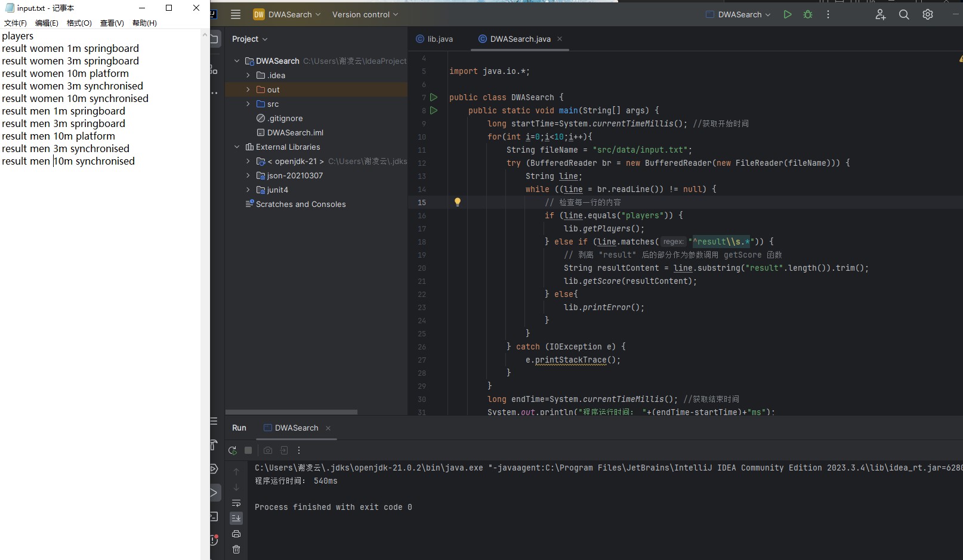The height and width of the screenshot is (560, 963).
Task: Click the warning indicator at editor top right
Action: (960, 58)
